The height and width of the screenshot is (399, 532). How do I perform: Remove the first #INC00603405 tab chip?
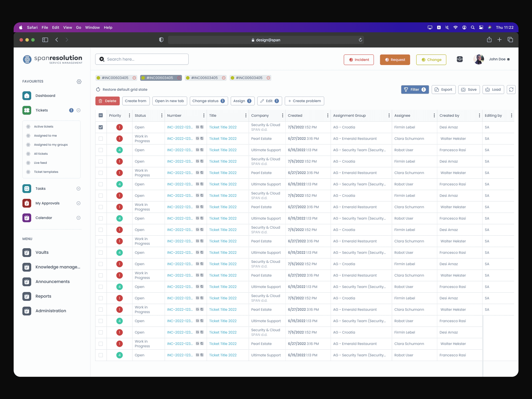[134, 78]
